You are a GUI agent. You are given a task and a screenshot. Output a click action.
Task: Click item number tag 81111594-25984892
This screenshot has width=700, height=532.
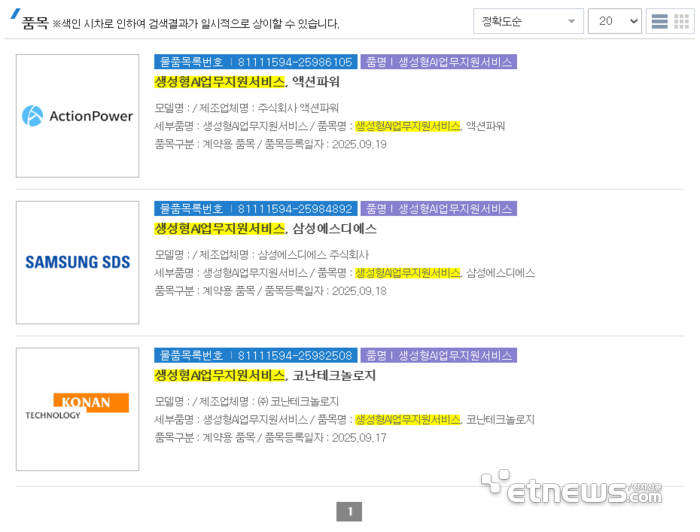[x=256, y=208]
